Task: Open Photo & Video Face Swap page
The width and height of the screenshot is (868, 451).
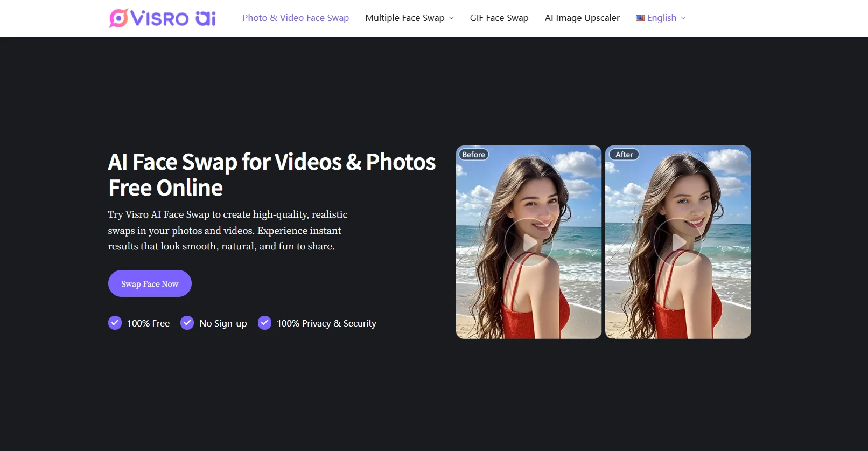Action: (296, 18)
